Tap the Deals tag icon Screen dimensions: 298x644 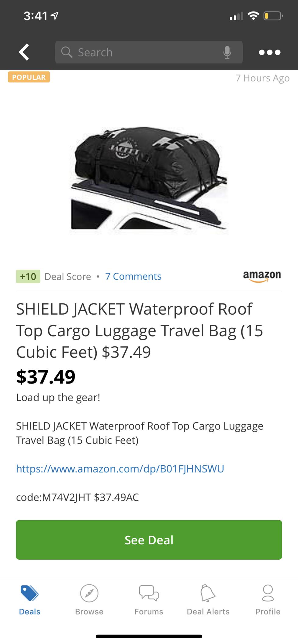click(x=30, y=593)
